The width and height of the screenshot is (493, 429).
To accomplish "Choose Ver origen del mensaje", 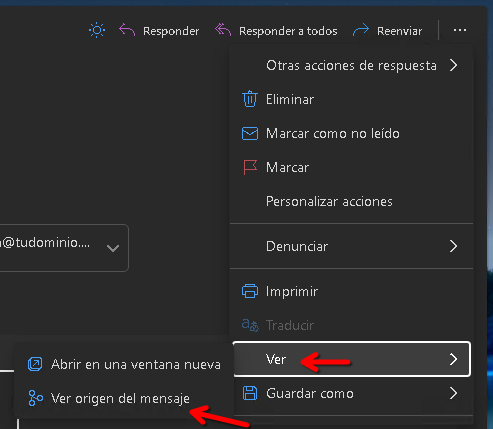I will pyautogui.click(x=120, y=398).
